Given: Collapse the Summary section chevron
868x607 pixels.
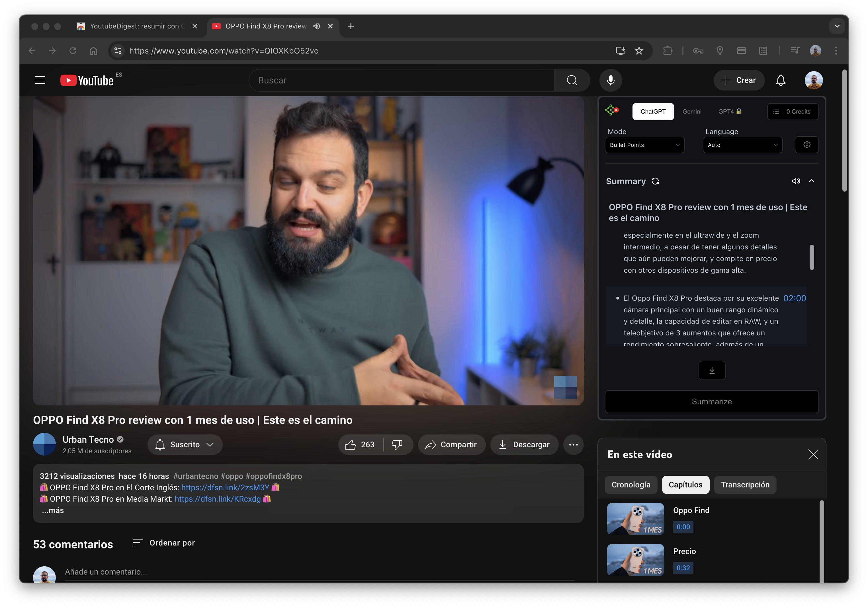Looking at the screenshot, I should point(811,181).
